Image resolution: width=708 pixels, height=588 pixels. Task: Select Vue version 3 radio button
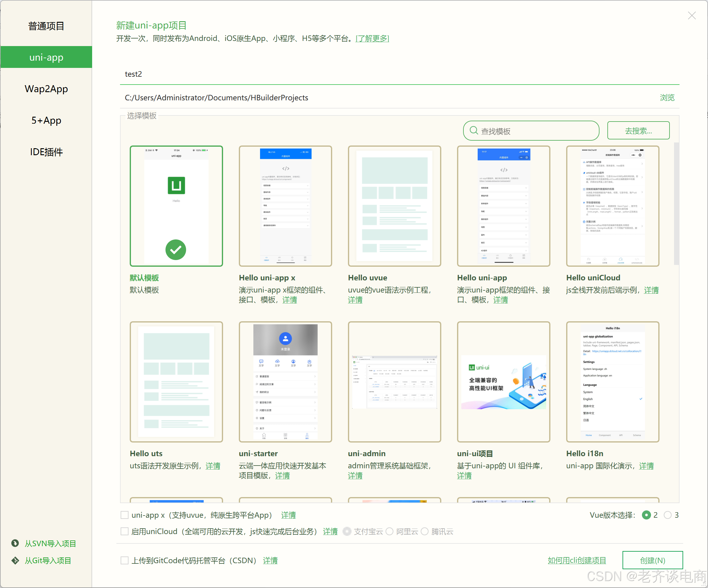pos(667,515)
